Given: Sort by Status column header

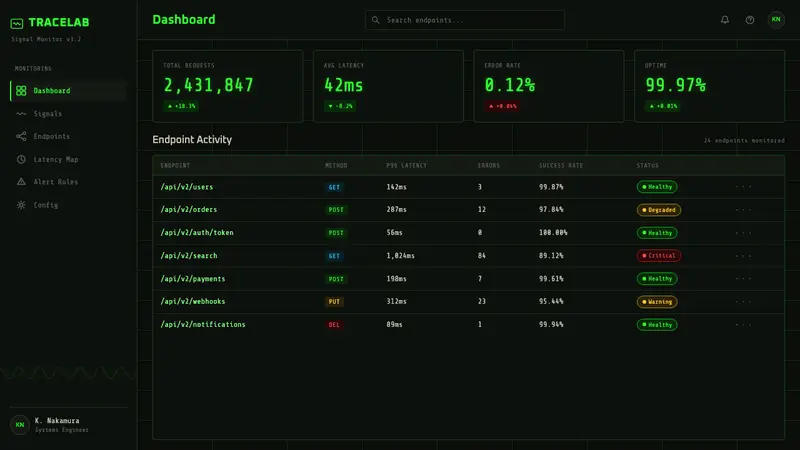Looking at the screenshot, I should tap(647, 165).
